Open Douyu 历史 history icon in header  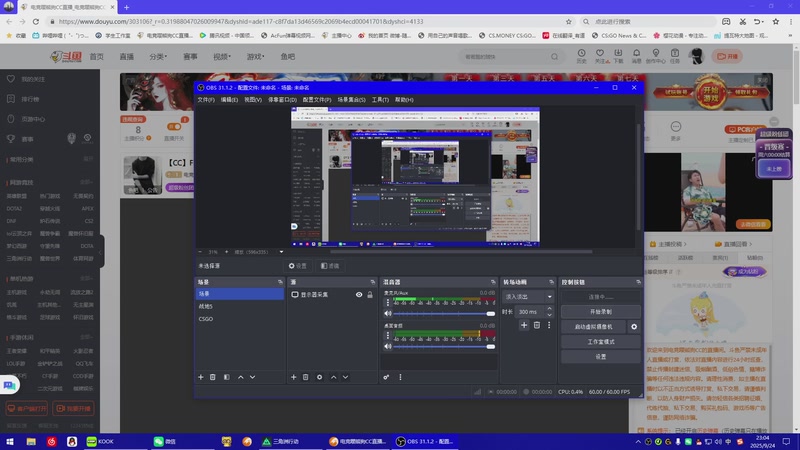[x=581, y=56]
